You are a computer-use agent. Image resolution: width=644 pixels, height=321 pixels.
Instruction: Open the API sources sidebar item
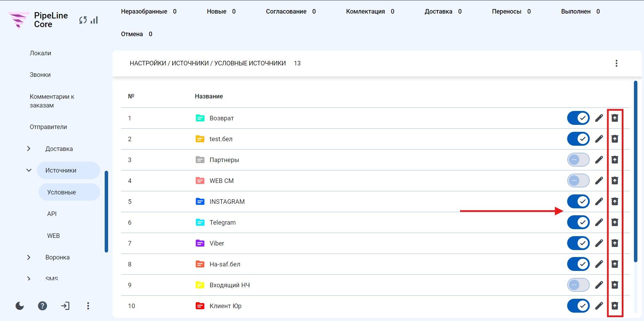click(52, 214)
